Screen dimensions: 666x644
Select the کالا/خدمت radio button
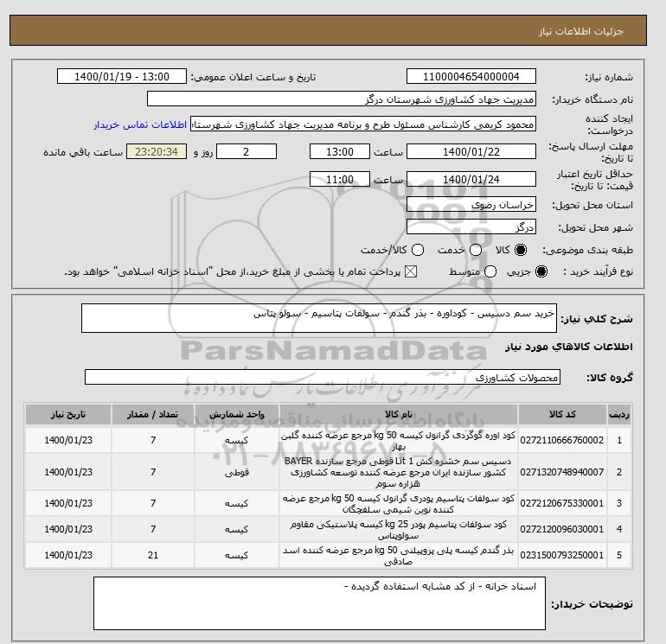coord(418,250)
